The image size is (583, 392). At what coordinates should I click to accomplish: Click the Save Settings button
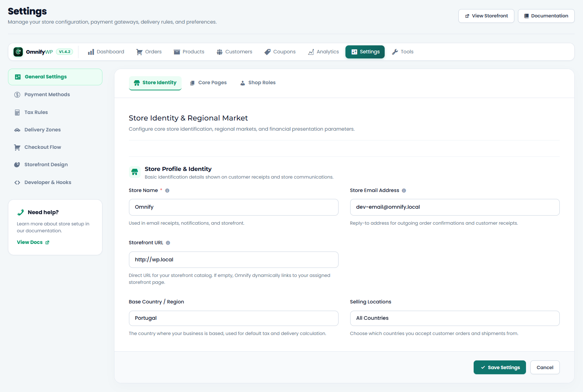point(500,367)
